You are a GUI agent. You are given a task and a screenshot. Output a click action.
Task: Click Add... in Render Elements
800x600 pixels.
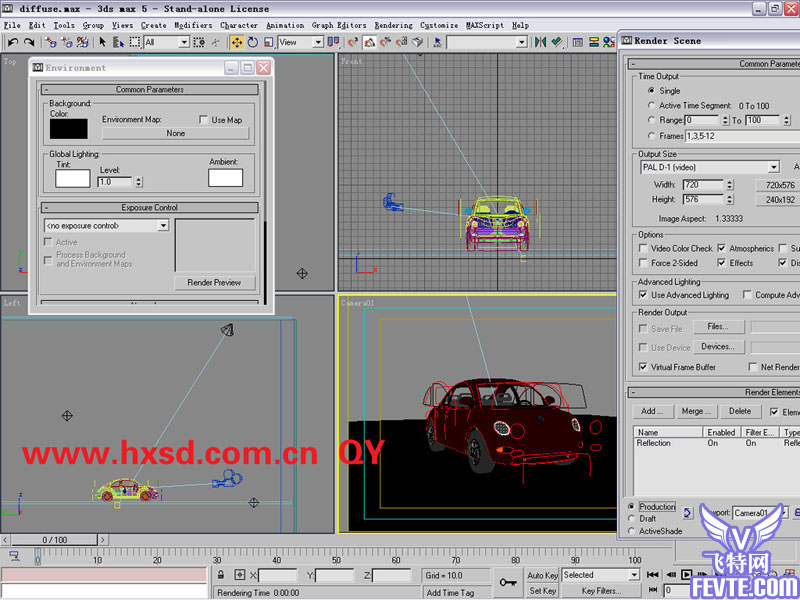pos(652,411)
